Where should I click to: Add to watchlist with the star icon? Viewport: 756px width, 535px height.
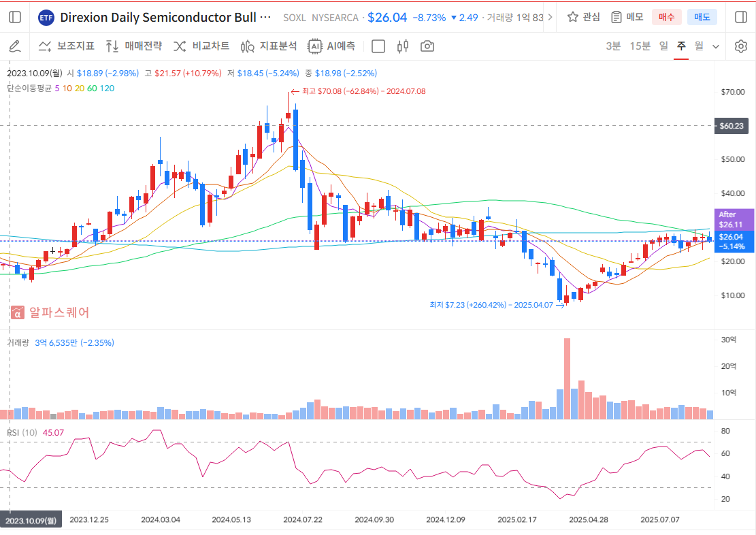pos(572,18)
